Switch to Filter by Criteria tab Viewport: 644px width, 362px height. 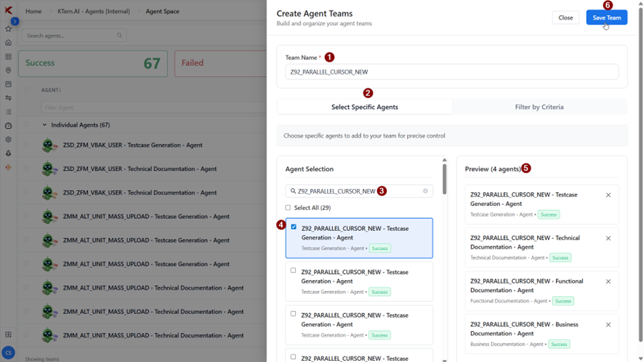(539, 107)
